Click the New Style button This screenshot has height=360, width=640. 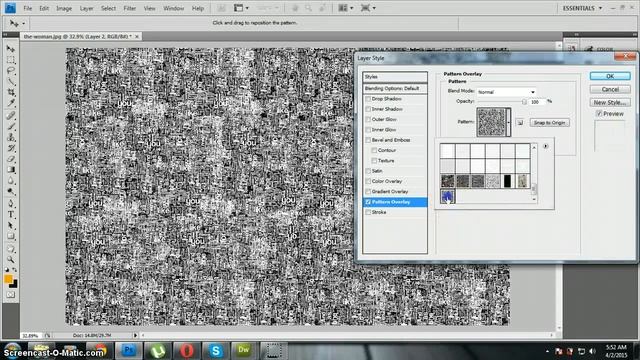pyautogui.click(x=610, y=102)
